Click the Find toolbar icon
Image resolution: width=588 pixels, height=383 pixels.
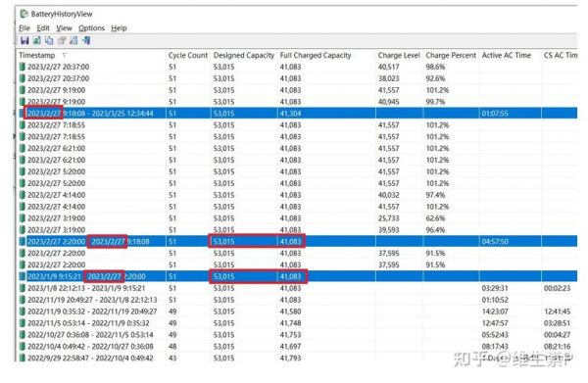(x=73, y=40)
